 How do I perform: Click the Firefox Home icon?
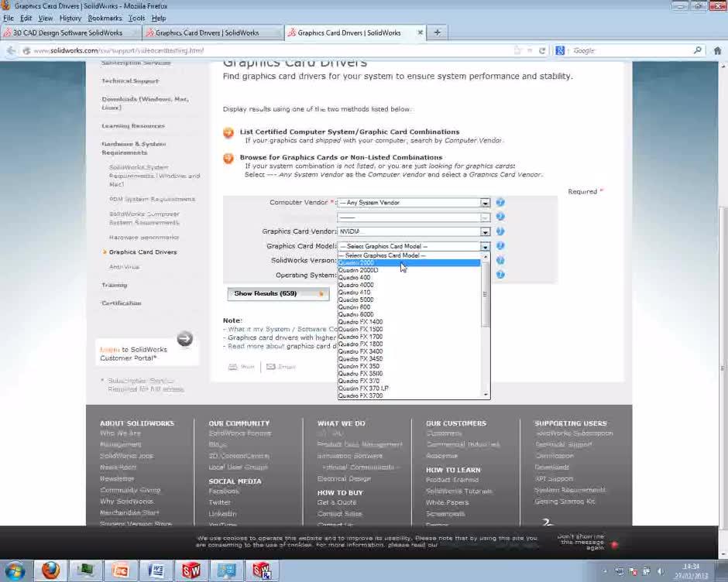pos(717,50)
